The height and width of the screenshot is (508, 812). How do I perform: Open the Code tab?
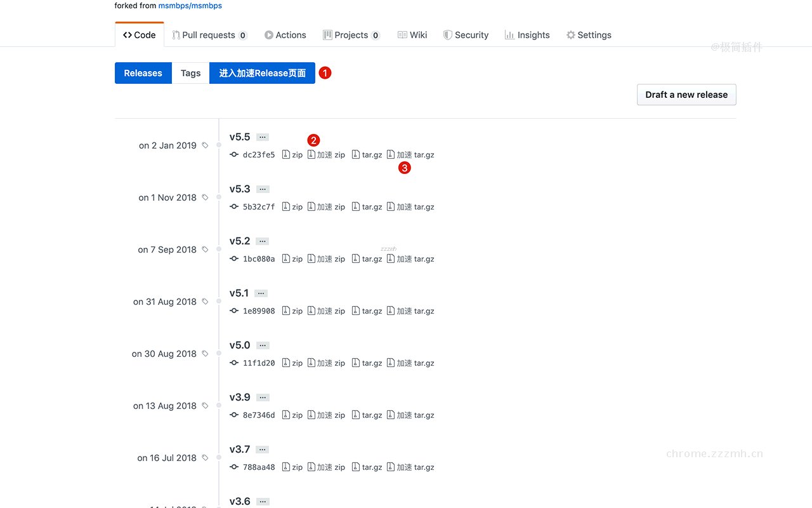point(139,35)
